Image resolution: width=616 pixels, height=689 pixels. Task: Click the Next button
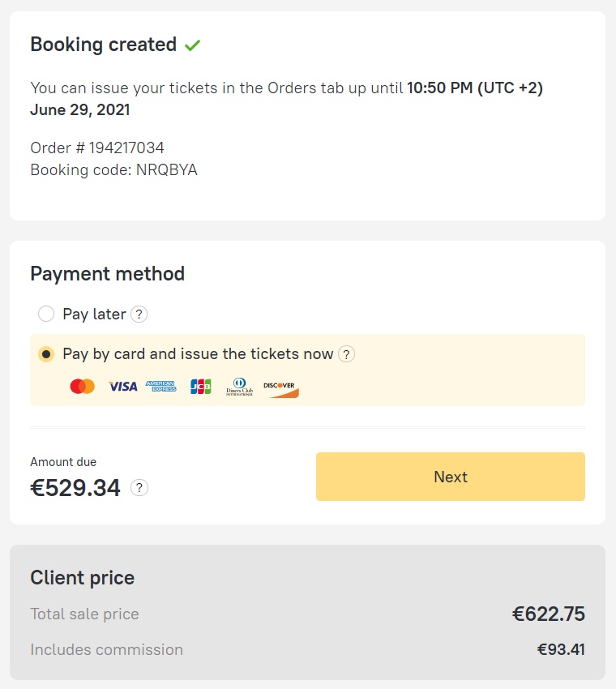click(450, 477)
